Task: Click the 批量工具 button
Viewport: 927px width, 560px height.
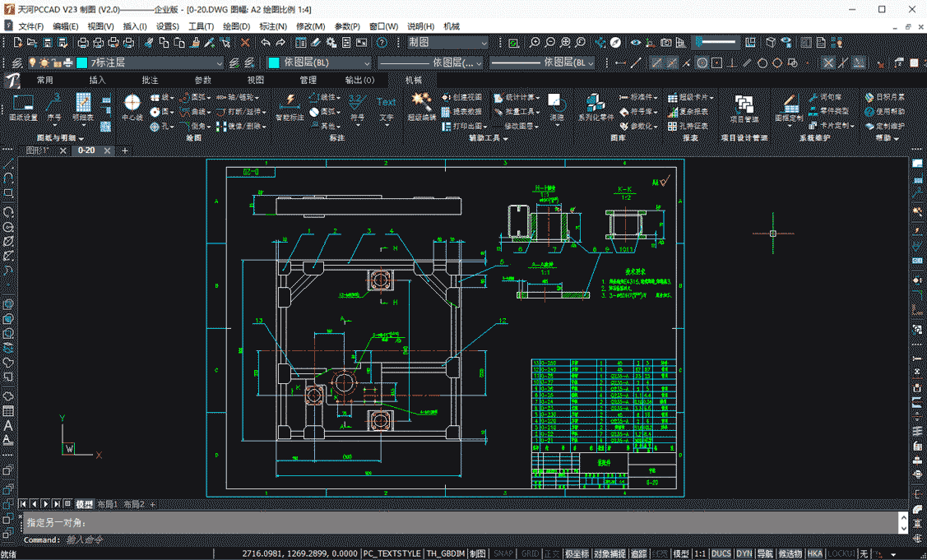Action: [x=517, y=111]
